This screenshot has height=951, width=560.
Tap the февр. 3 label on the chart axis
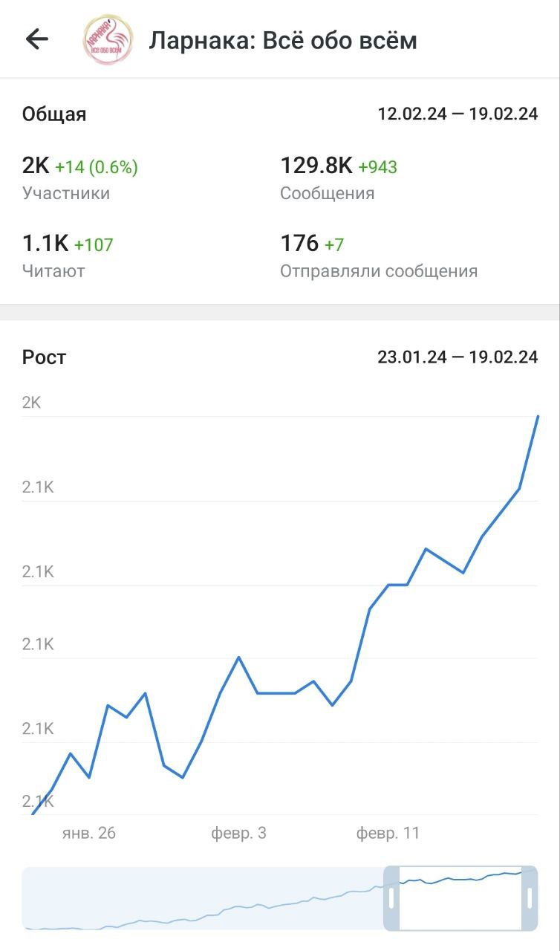pos(238,833)
